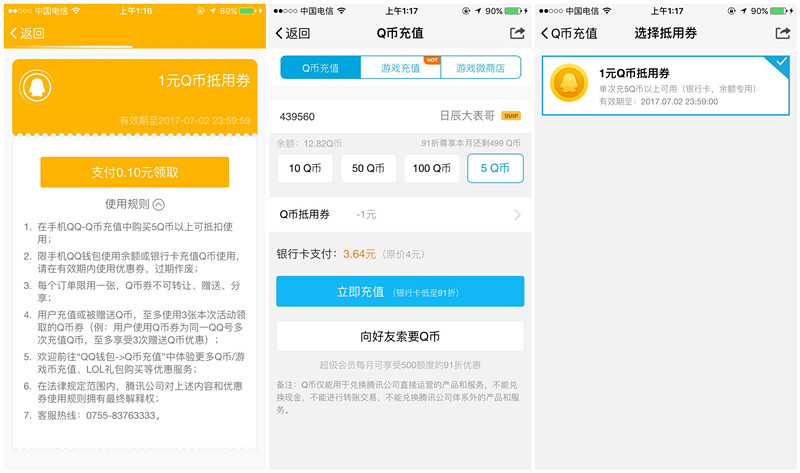Tap 支付0.10元领取 button
The image size is (800, 473).
(x=135, y=172)
